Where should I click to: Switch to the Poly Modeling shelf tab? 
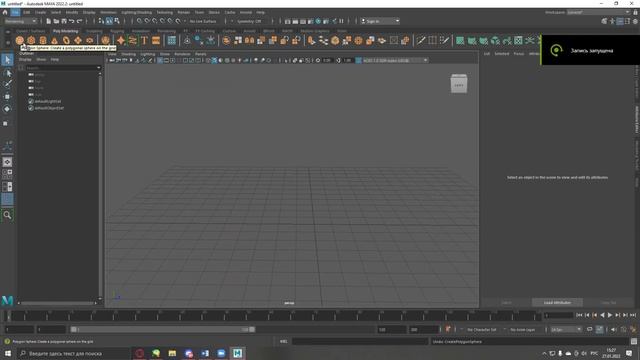point(65,31)
